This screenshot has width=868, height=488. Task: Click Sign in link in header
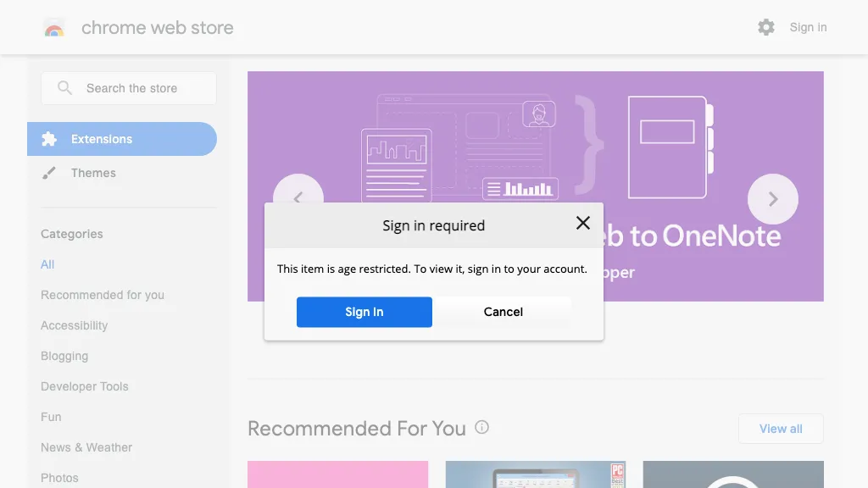click(808, 27)
